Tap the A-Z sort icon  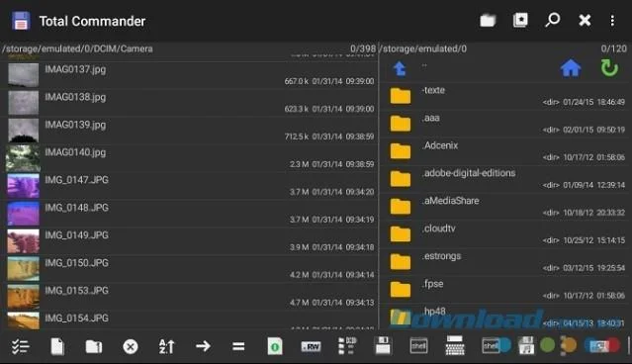[166, 346]
